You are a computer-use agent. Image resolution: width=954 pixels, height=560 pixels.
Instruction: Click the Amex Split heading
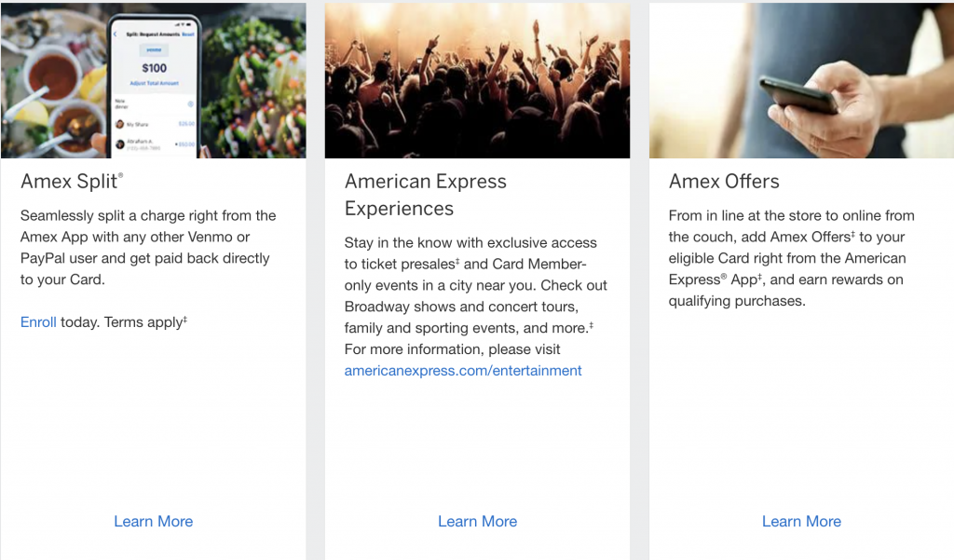(x=72, y=181)
